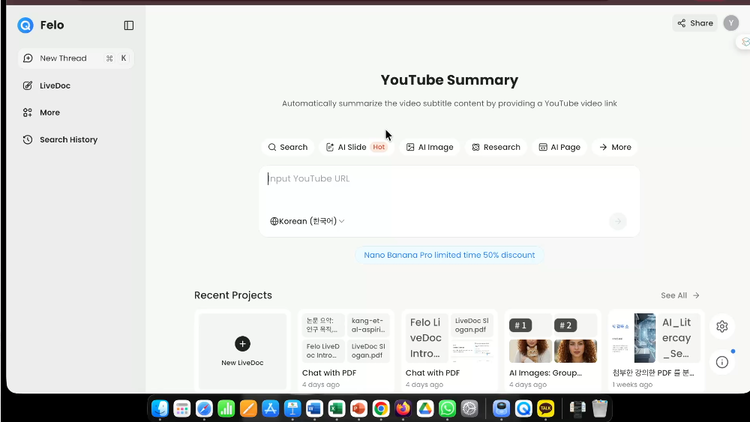Open App Store from the Dock

pos(270,409)
